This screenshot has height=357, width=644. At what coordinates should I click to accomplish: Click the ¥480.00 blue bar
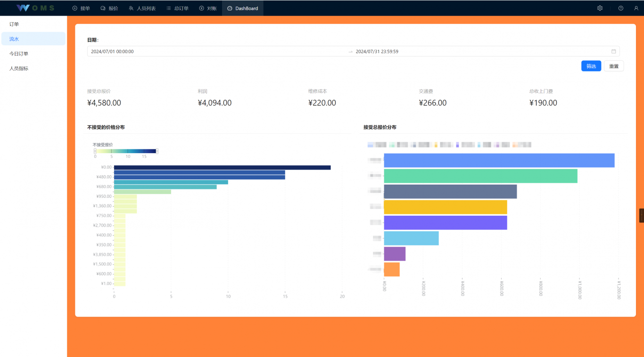[199, 177]
